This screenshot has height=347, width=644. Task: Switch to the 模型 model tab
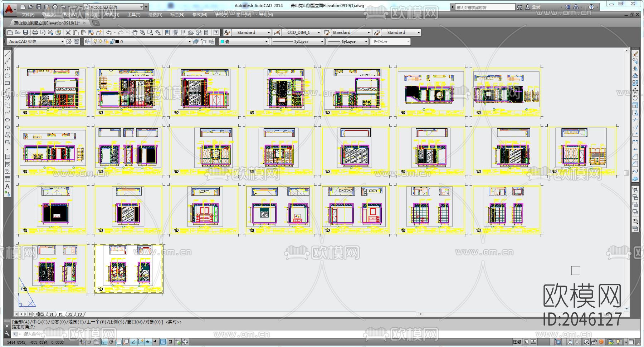click(40, 314)
